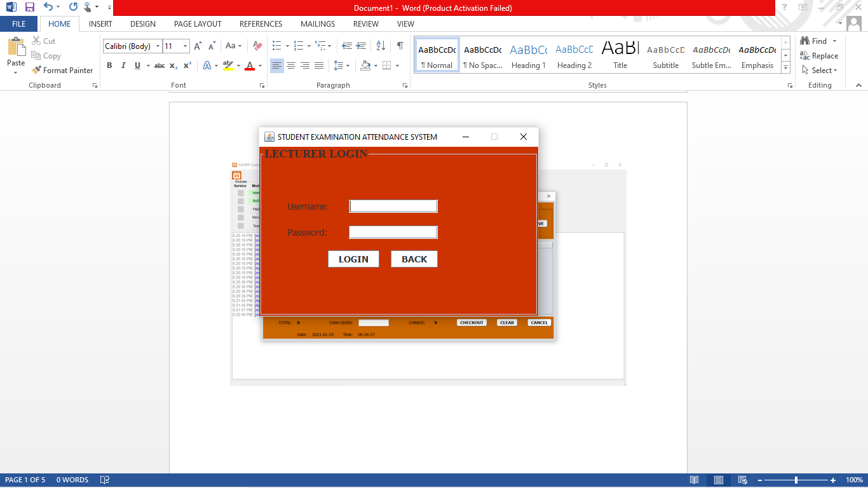Viewport: 868px width, 488px height.
Task: Apply superscript formatting
Action: coord(186,65)
